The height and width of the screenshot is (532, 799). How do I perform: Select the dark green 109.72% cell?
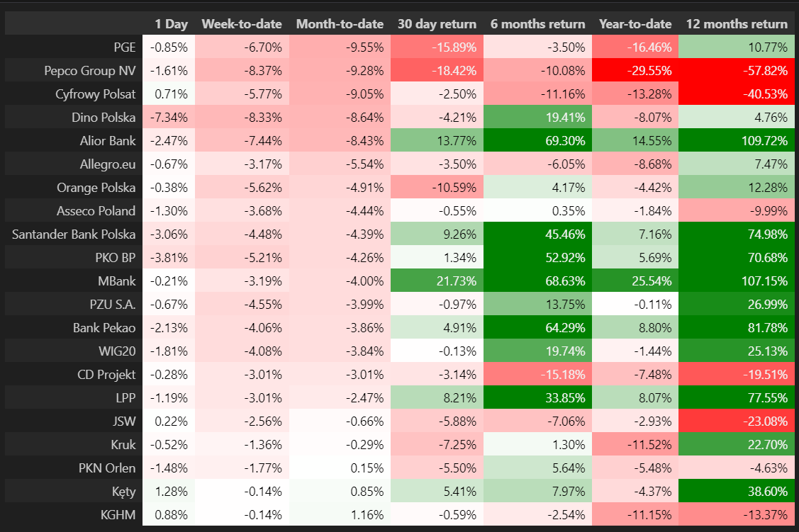[x=737, y=140]
